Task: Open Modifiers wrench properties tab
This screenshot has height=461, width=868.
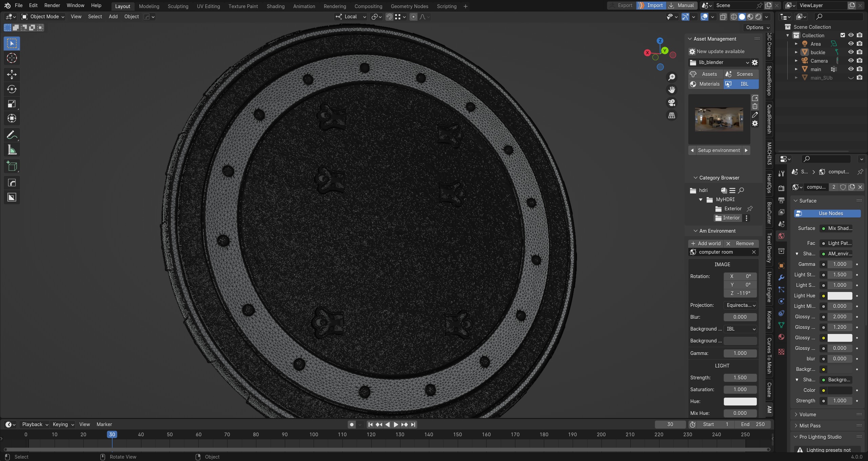Action: 781,278
